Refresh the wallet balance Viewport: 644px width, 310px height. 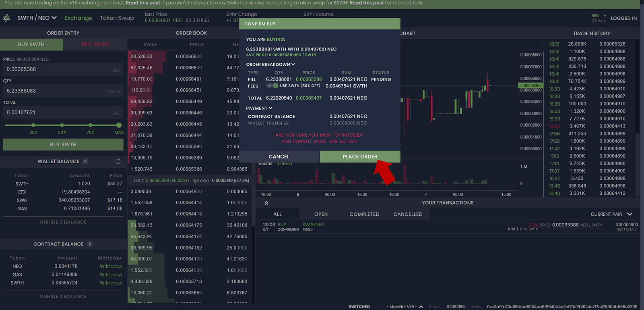point(118,161)
